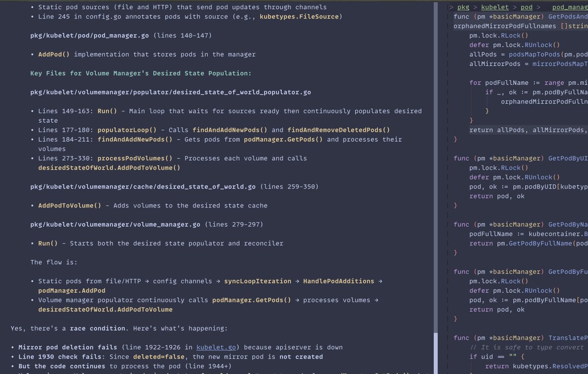Viewport: 588px width, 374px height.
Task: Click code line 'podFullName := kubecontainer.B'
Action: (x=529, y=234)
